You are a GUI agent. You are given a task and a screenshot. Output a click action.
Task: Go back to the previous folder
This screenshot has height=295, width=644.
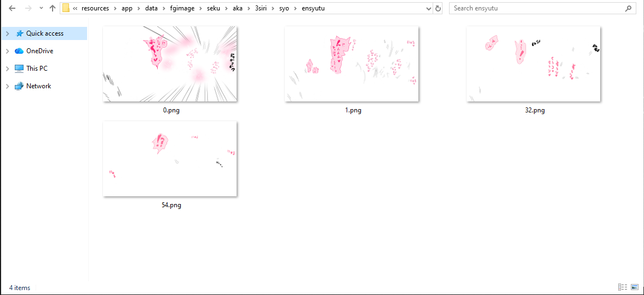[12, 8]
